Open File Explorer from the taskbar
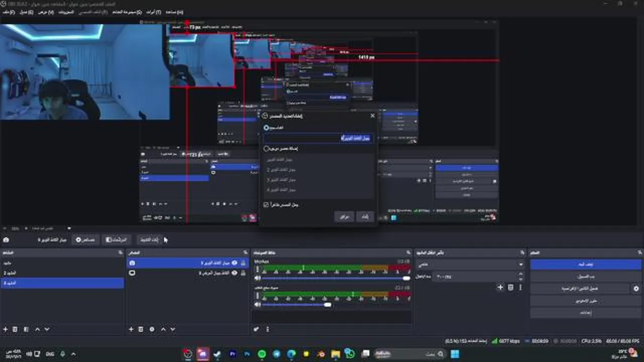This screenshot has width=644, height=362. click(336, 354)
